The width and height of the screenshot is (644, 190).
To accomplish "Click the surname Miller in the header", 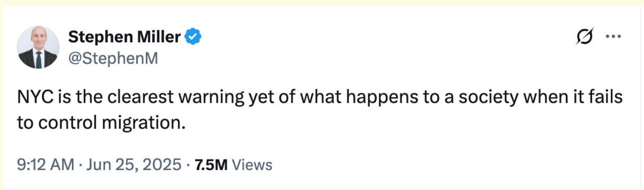I will pos(159,37).
